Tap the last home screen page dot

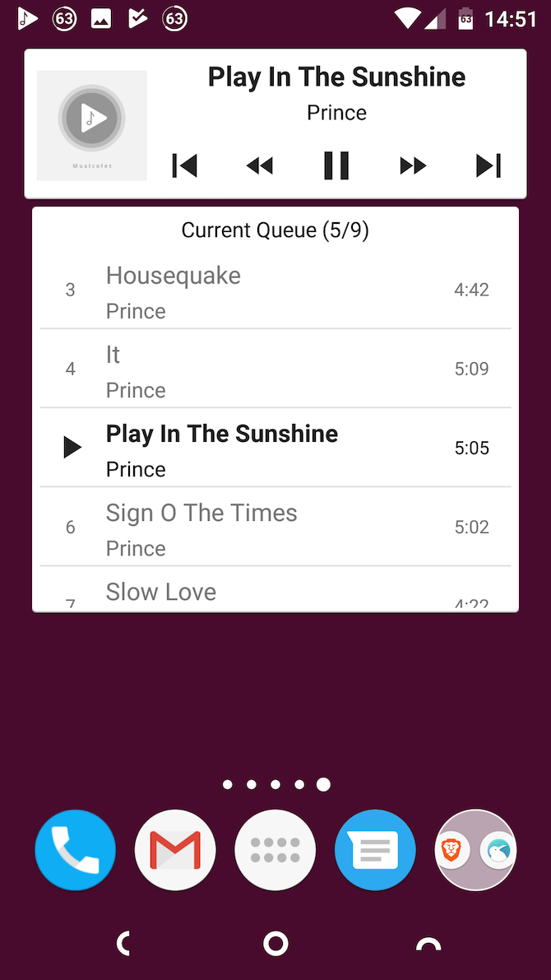[x=323, y=784]
